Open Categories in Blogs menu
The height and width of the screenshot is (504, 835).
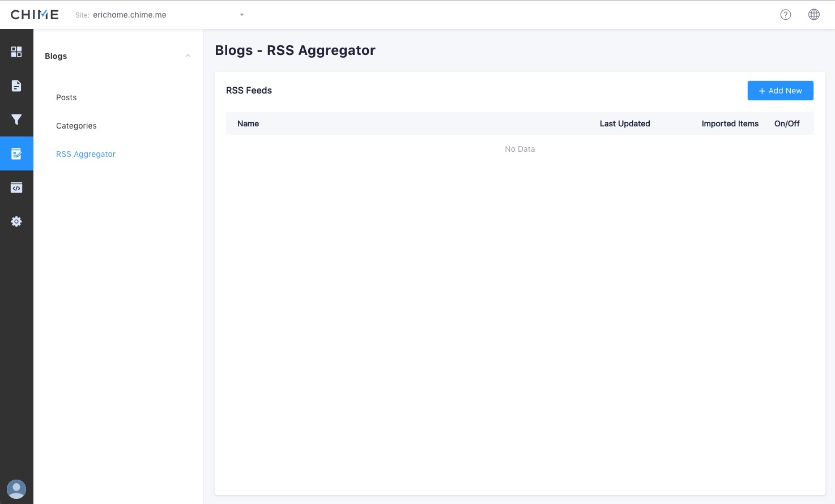click(76, 126)
